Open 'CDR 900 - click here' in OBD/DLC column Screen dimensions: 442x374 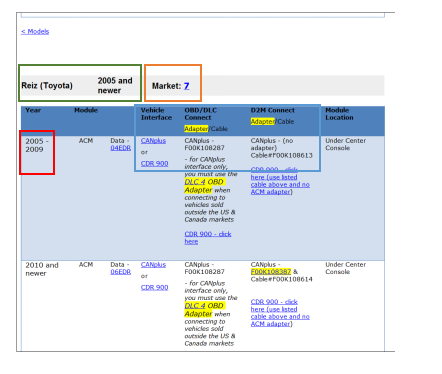(x=208, y=238)
